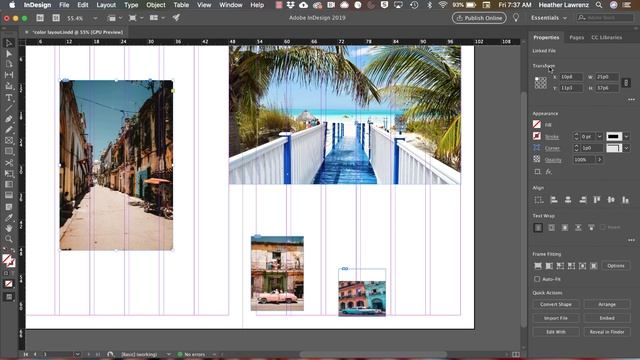
Task: Click the X position input field
Action: [x=571, y=77]
